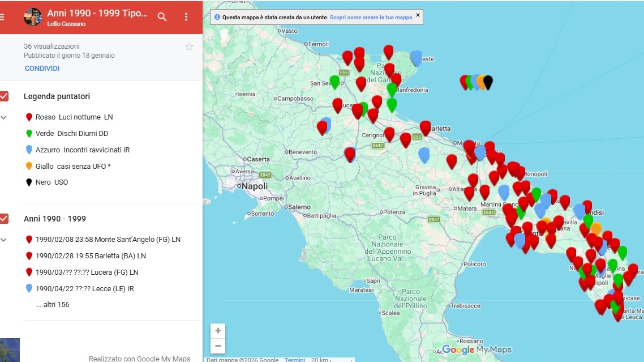
Task: Expand the list with altri 156
Action: (x=53, y=305)
